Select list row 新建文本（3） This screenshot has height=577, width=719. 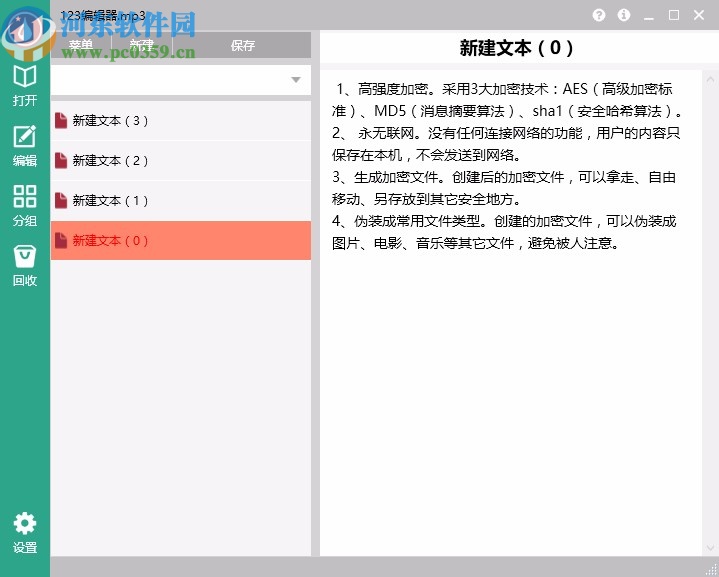click(181, 121)
